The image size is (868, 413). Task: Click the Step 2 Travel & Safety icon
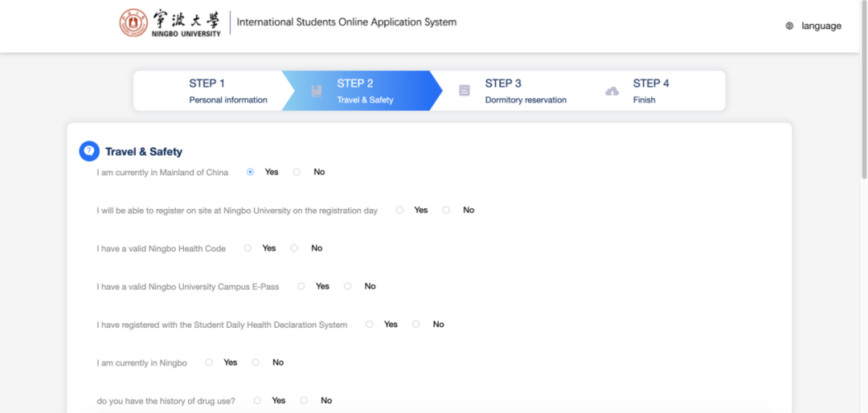tap(317, 91)
